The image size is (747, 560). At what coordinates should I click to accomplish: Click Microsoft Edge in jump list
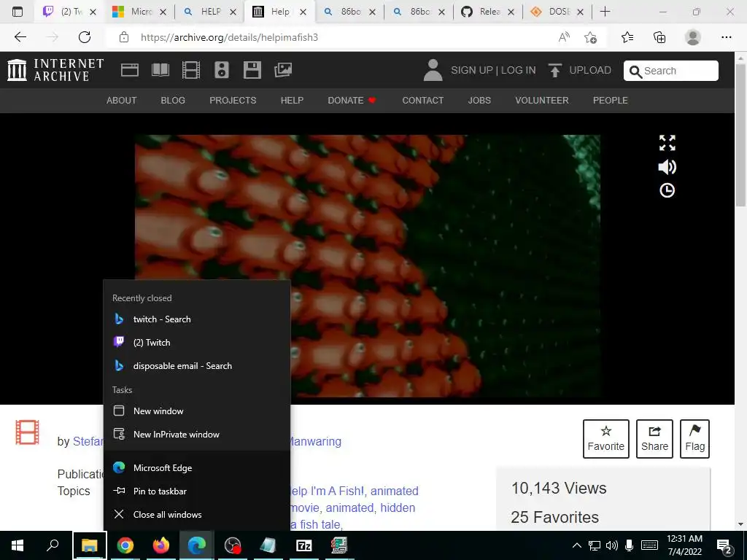[x=197, y=467]
